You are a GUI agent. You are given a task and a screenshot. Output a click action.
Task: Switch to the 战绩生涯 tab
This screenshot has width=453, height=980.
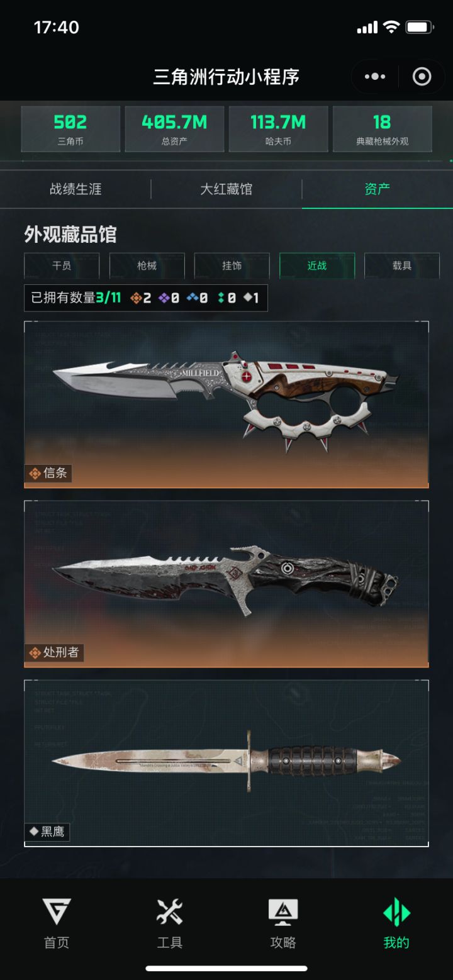pos(75,189)
